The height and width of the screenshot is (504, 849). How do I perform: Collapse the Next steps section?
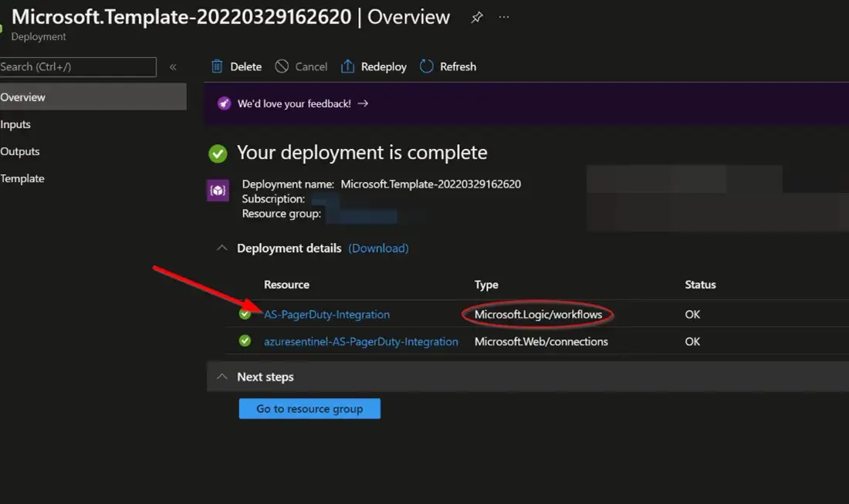[x=222, y=377]
